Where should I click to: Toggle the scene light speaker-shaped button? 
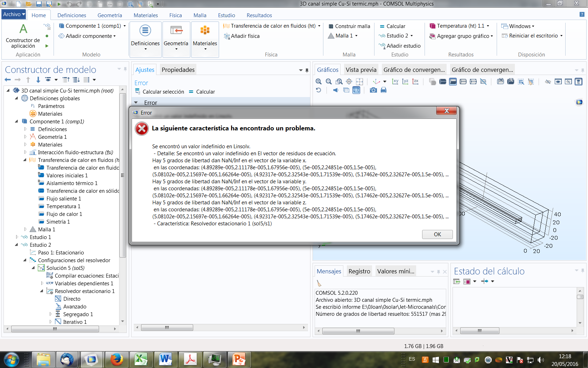336,90
